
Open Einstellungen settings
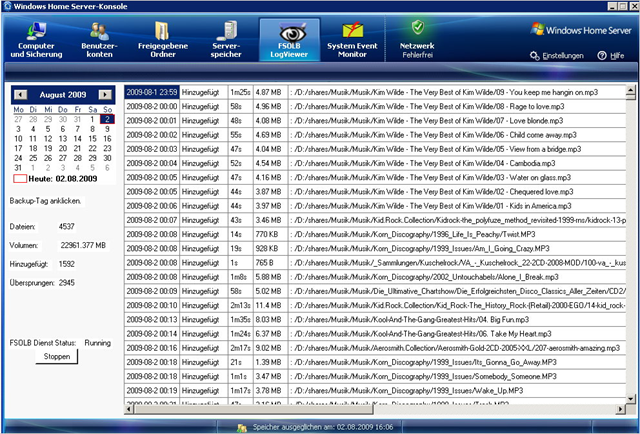557,56
